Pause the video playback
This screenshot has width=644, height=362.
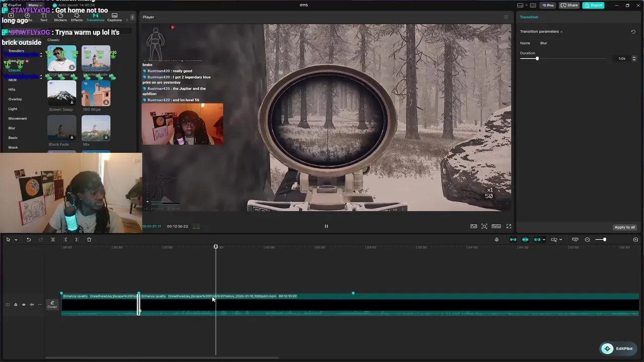[x=326, y=226]
